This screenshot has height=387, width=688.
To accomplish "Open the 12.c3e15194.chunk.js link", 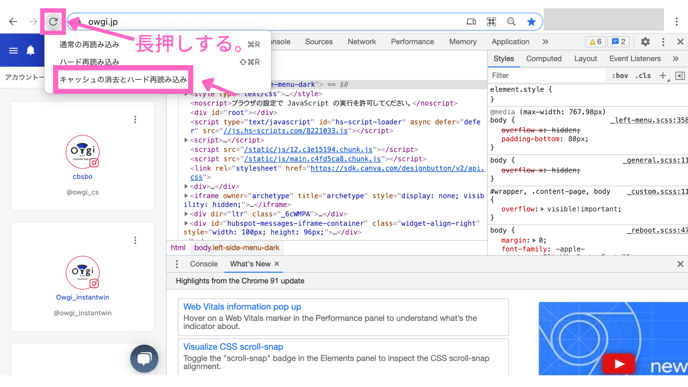I will coord(308,150).
